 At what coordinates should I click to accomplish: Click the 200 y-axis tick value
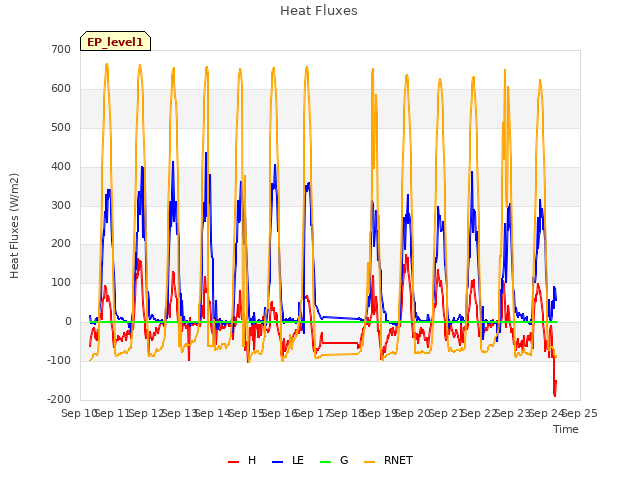61,244
